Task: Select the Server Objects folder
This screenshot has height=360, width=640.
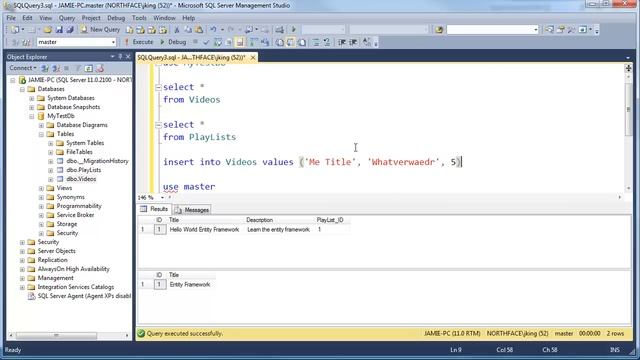Action: coord(57,251)
